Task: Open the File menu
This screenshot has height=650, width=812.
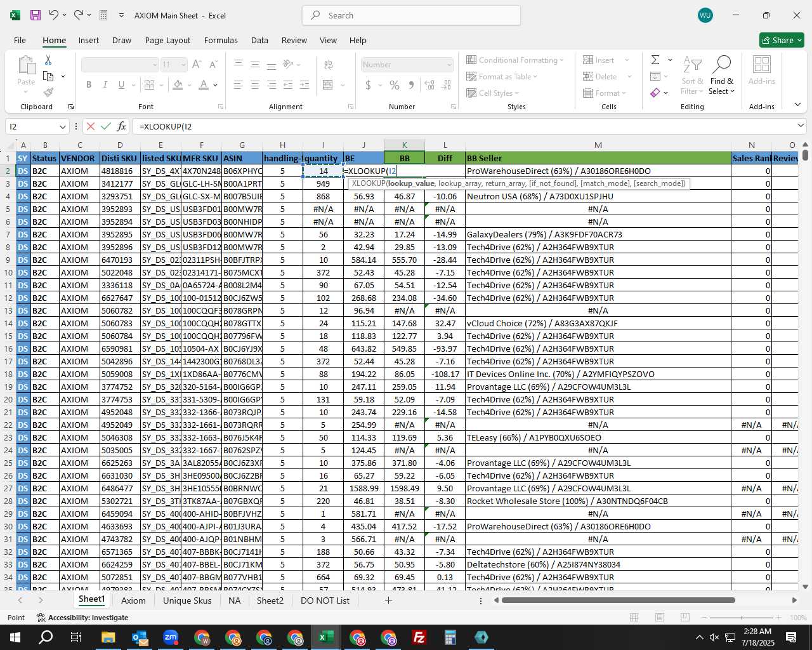Action: coord(20,40)
